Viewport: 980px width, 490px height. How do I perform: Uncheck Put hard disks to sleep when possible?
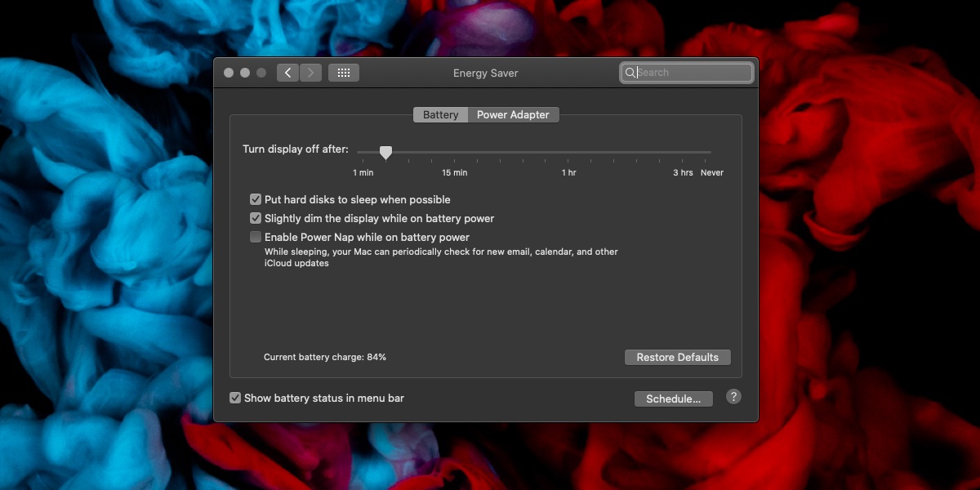coord(256,199)
